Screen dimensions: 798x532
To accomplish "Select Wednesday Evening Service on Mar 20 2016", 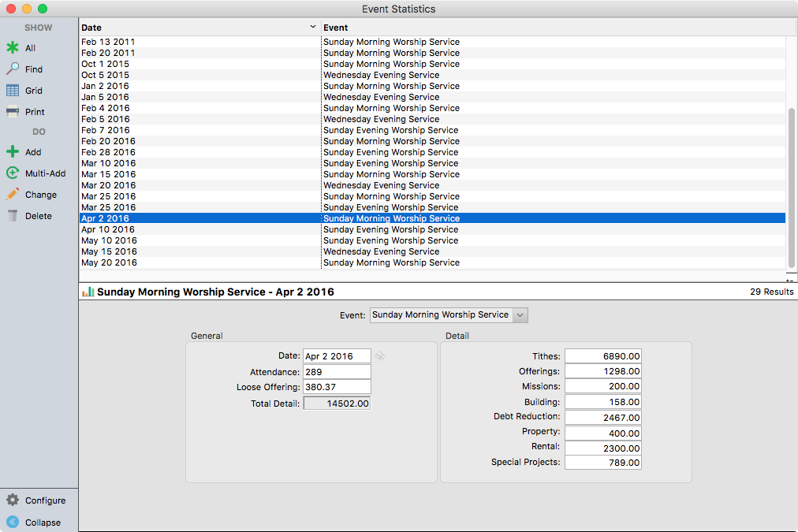I will [381, 186].
